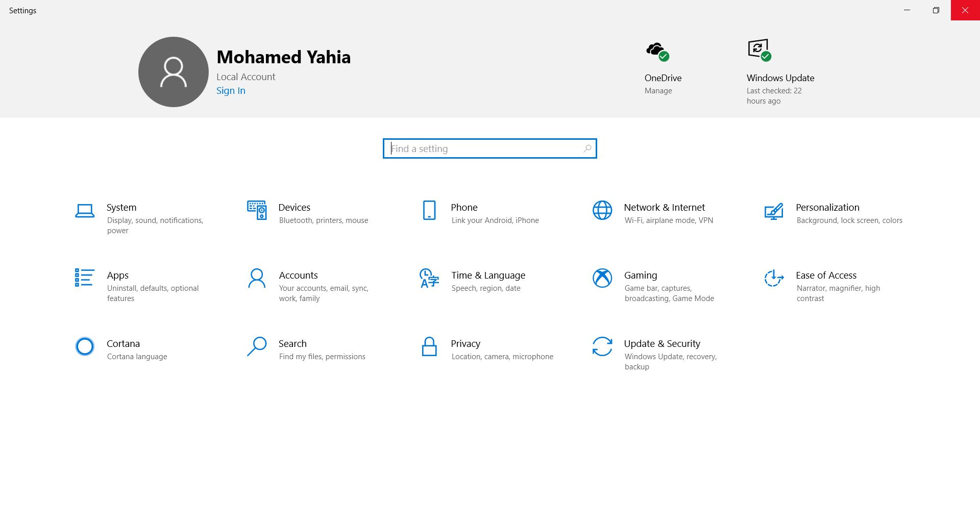
Task: Click the Devices keyboard and speaker icon
Action: click(257, 210)
